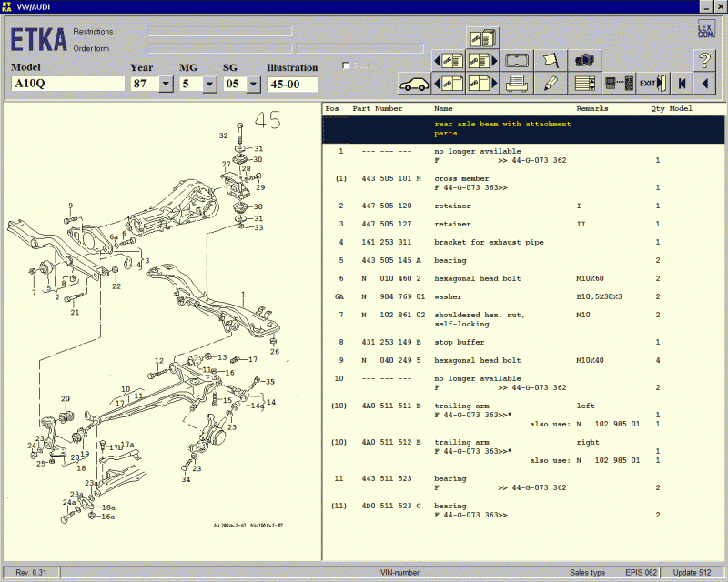728x582 pixels.
Task: Jump to first record with bar-arrow button
Action: point(681,84)
